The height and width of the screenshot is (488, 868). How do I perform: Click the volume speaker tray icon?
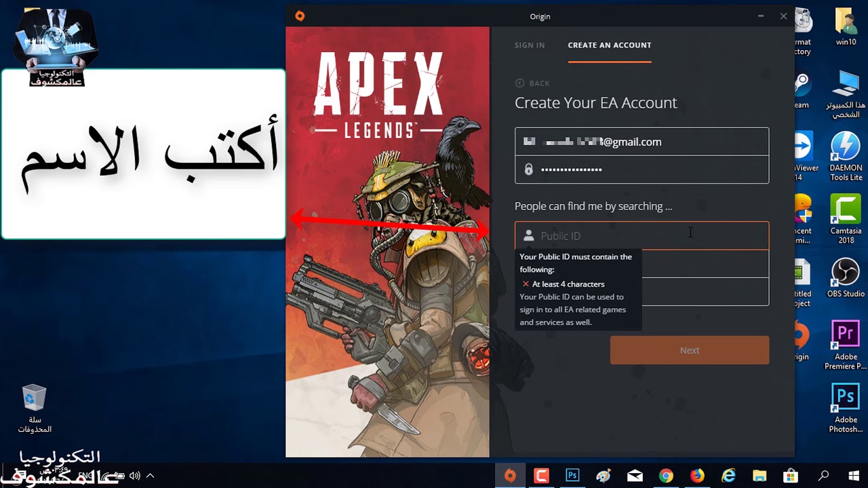point(134,476)
